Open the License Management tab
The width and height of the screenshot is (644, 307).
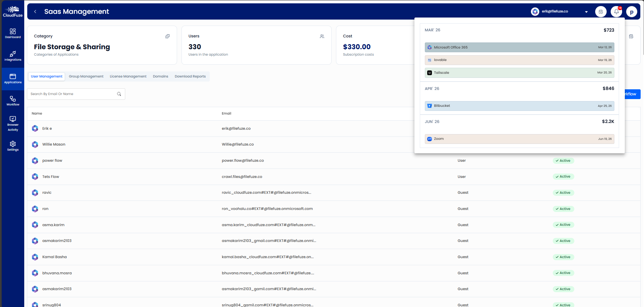(128, 76)
